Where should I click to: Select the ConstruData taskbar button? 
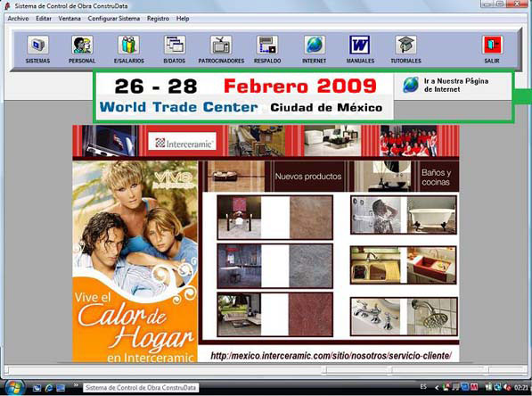[x=141, y=387]
